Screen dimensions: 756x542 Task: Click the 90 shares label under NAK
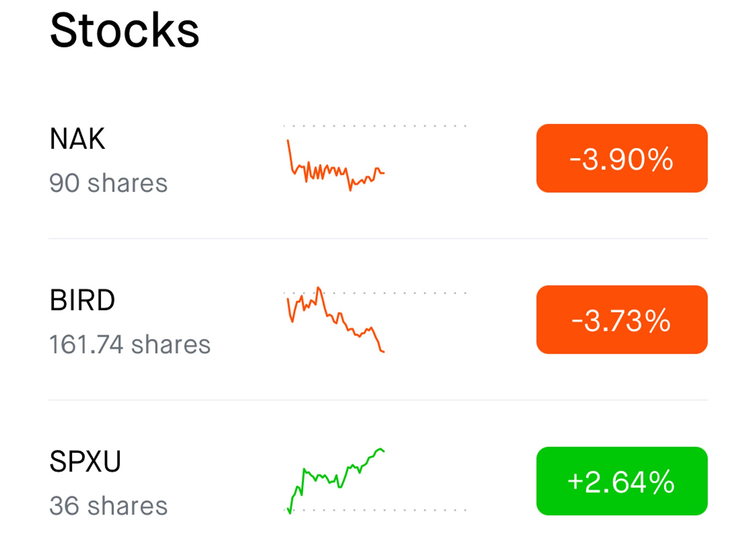(109, 183)
